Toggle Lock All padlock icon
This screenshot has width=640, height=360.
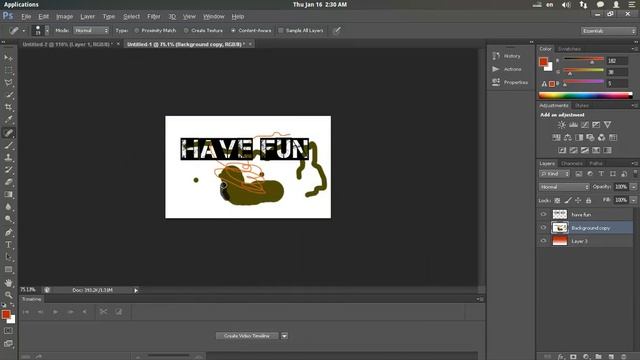point(589,200)
